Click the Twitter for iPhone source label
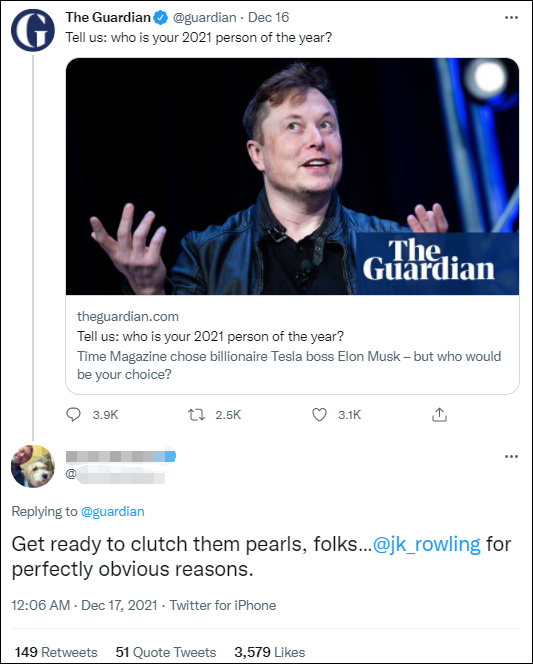The width and height of the screenshot is (533, 664). pyautogui.click(x=223, y=605)
